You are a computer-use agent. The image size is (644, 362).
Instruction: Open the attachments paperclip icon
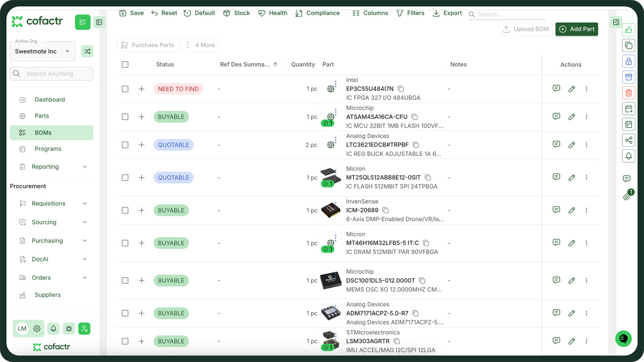(626, 196)
